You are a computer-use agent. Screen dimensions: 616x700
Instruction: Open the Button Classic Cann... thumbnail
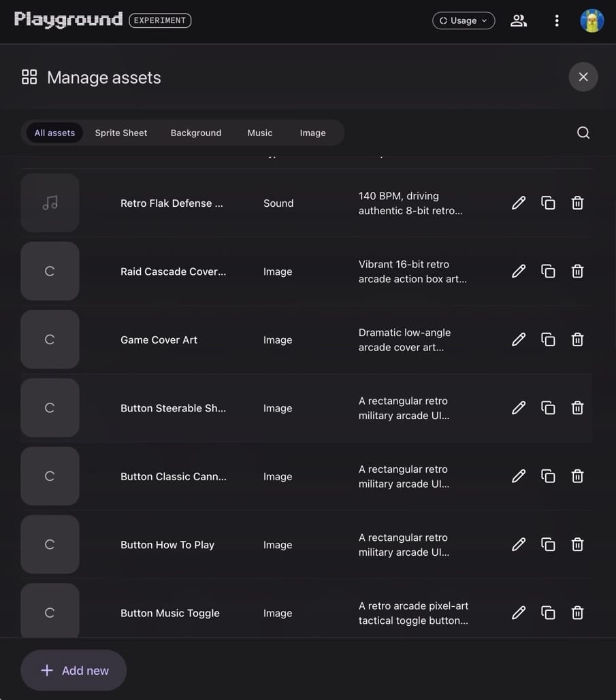click(x=50, y=476)
